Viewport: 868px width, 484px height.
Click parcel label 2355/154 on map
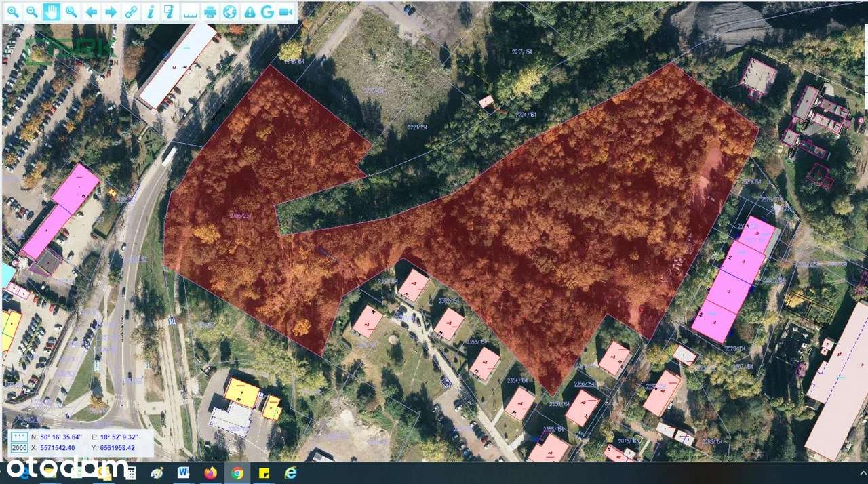pos(554,429)
